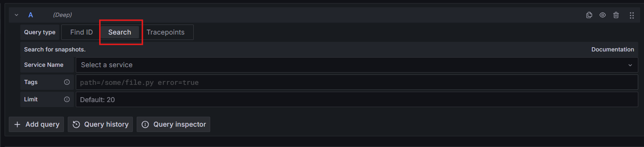The width and height of the screenshot is (644, 147).
Task: Switch to the Tracepoints query type
Action: click(165, 32)
